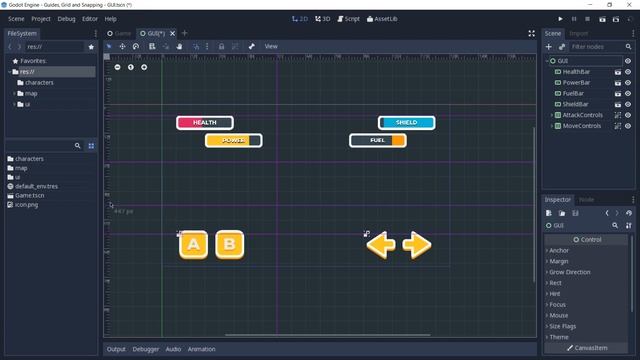640x360 pixels.
Task: Activate the Move Mode tool
Action: coord(122,47)
